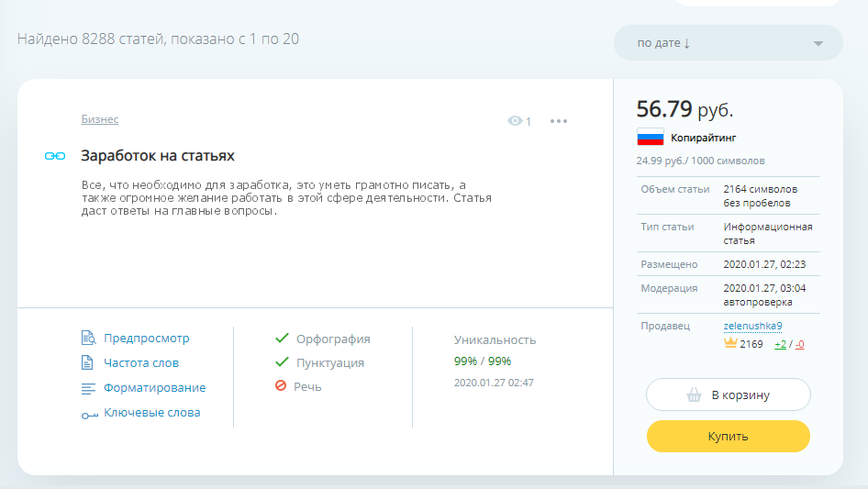Click the sort dropdown arrow

818,43
